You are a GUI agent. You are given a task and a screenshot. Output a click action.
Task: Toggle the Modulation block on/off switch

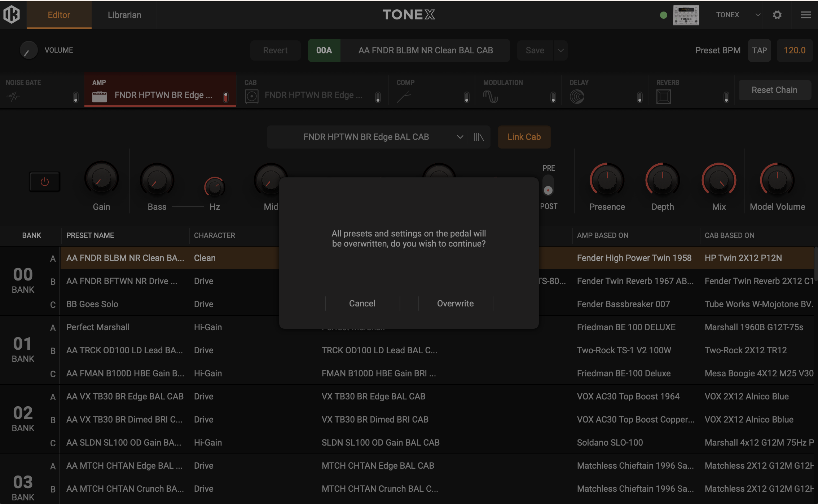(x=553, y=97)
